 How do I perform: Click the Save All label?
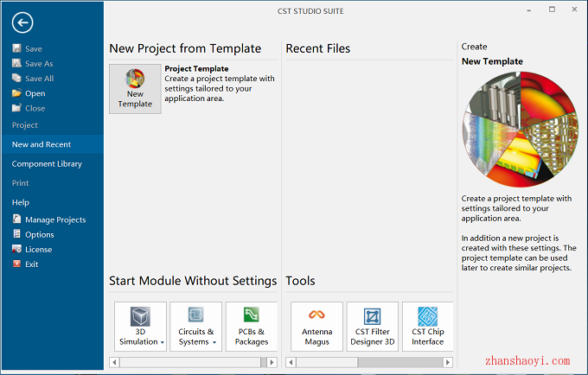click(40, 79)
